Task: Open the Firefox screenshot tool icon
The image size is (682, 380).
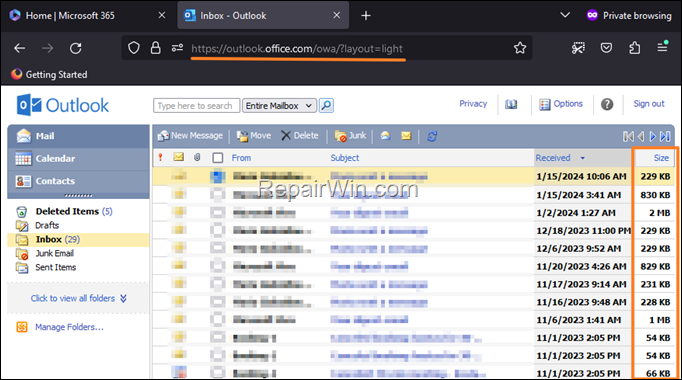Action: 578,48
